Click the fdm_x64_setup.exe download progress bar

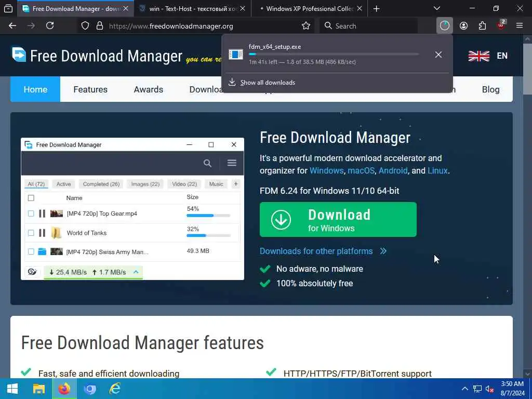[x=334, y=54]
